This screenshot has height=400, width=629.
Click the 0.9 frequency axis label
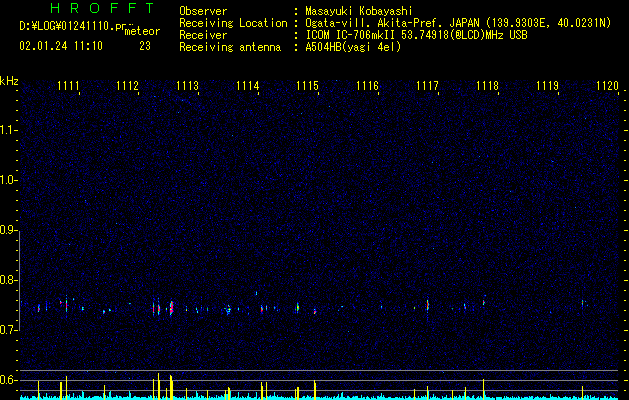pos(8,230)
